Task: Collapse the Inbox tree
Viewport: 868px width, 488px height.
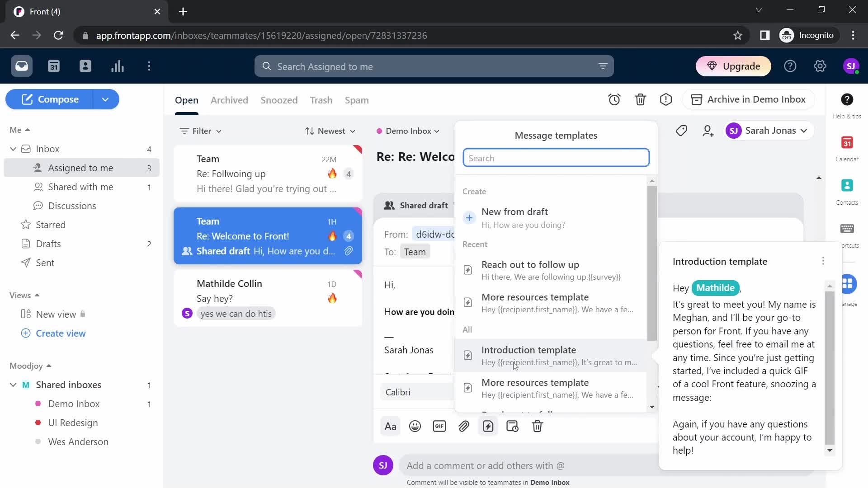Action: click(13, 149)
